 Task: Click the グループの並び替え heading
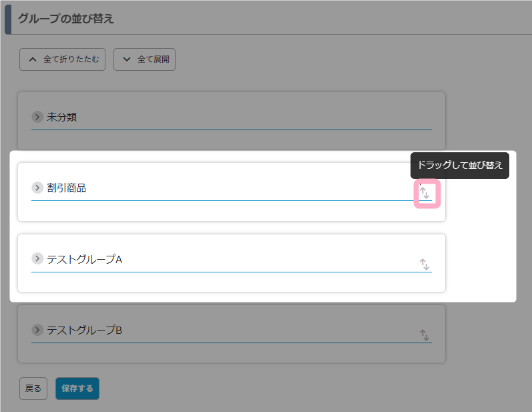[x=66, y=18]
